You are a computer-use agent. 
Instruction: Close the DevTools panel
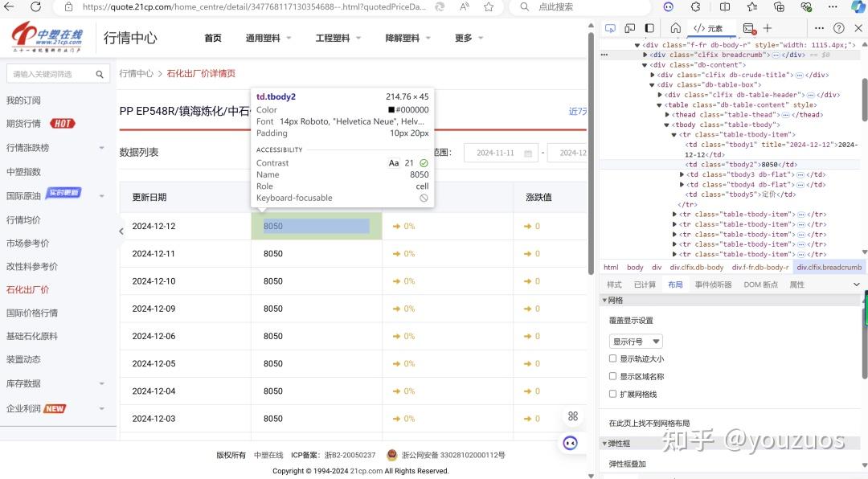(858, 28)
